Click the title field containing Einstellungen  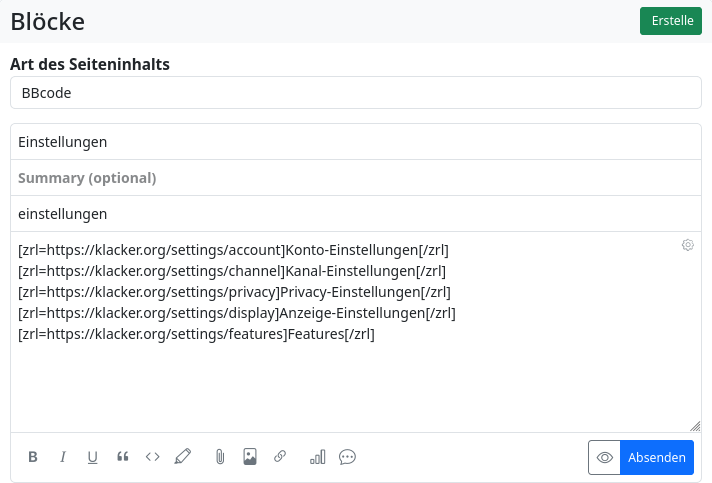[x=356, y=142]
